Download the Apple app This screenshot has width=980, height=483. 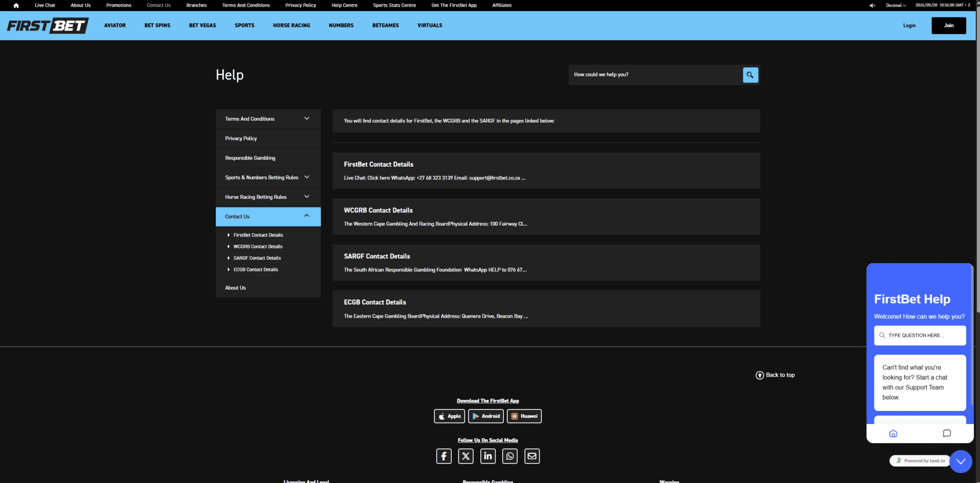[450, 416]
